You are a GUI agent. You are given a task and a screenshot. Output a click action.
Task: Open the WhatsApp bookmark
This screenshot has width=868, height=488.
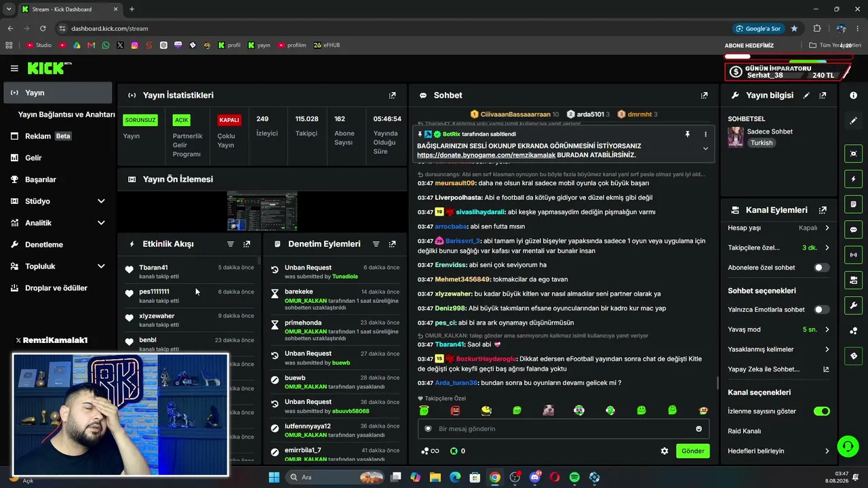tap(106, 45)
